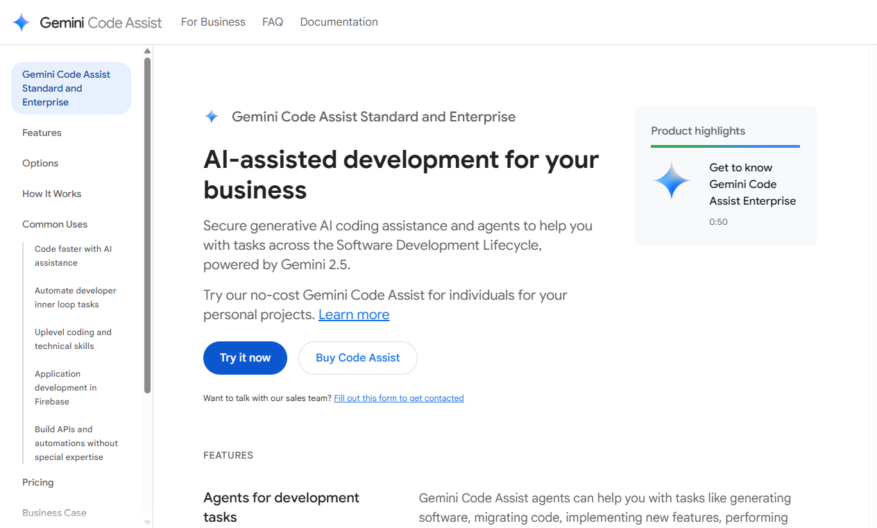Click the Gemini sparkle logo in header
This screenshot has height=528, width=877.
coord(21,22)
